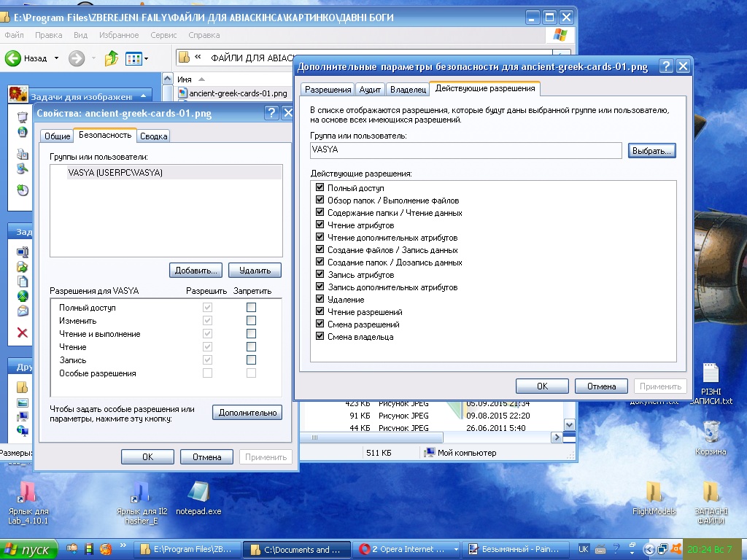This screenshot has width=747, height=560.
Task: Toggle Разрешить checkbox for Полный доступ
Action: coord(207,307)
